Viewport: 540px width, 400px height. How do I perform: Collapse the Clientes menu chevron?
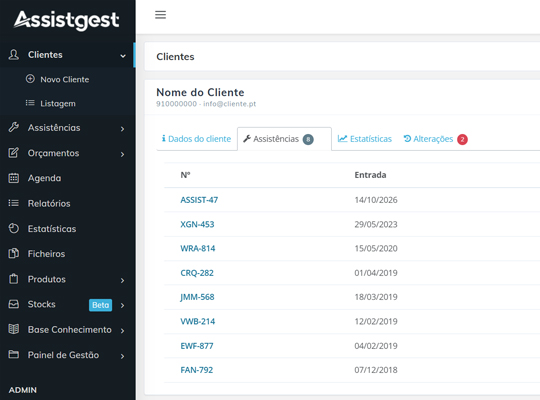pyautogui.click(x=123, y=56)
